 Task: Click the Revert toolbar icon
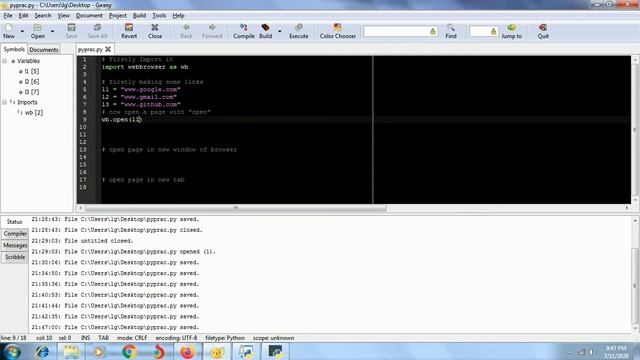tap(129, 31)
